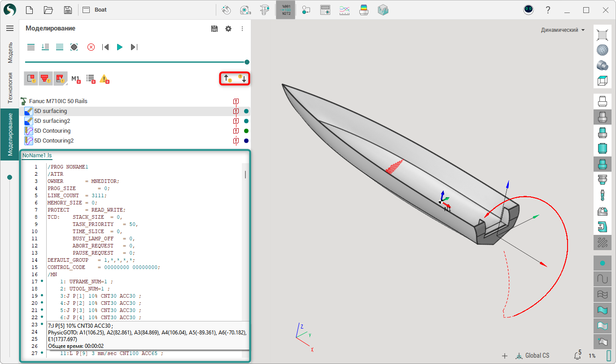Click the magnet snap icon in top toolbar

pos(226,10)
